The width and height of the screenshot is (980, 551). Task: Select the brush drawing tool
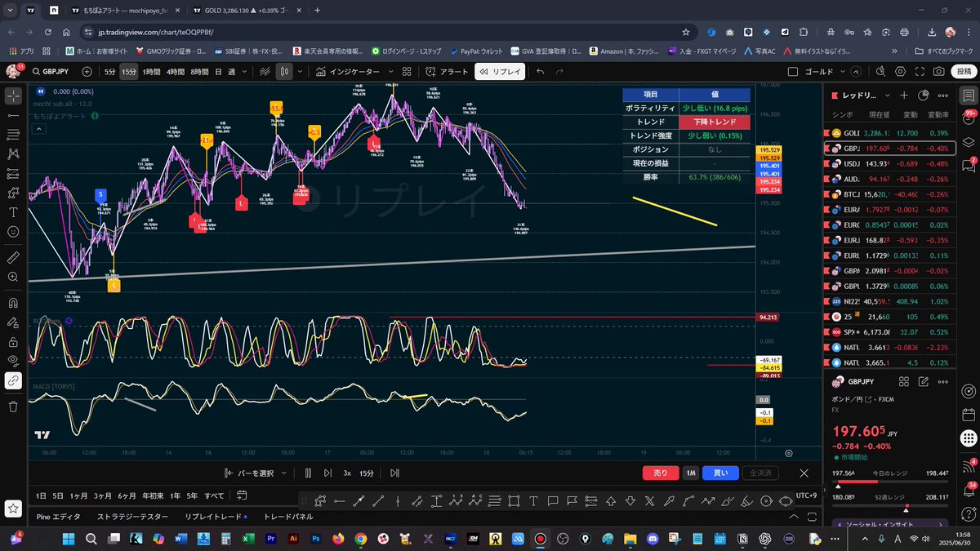pos(13,193)
